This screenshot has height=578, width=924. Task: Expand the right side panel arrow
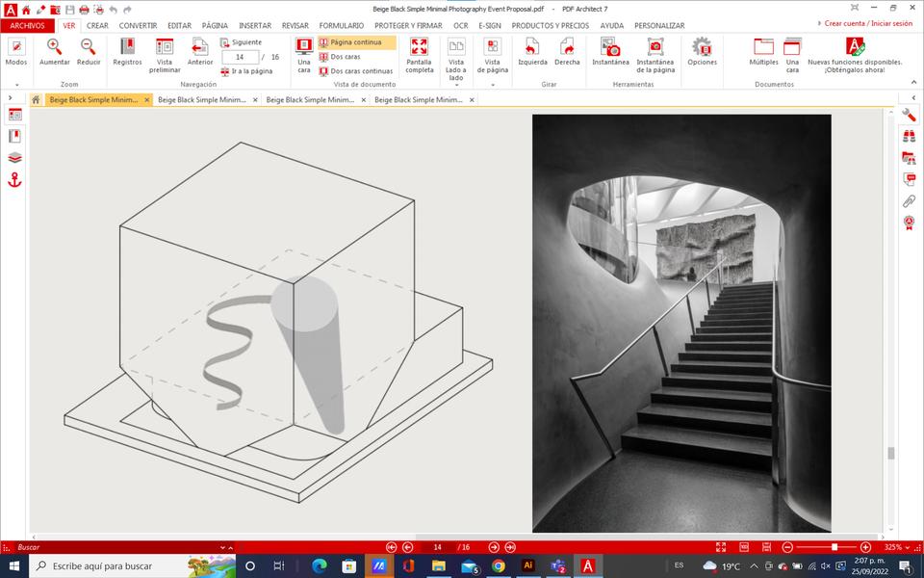(x=913, y=98)
